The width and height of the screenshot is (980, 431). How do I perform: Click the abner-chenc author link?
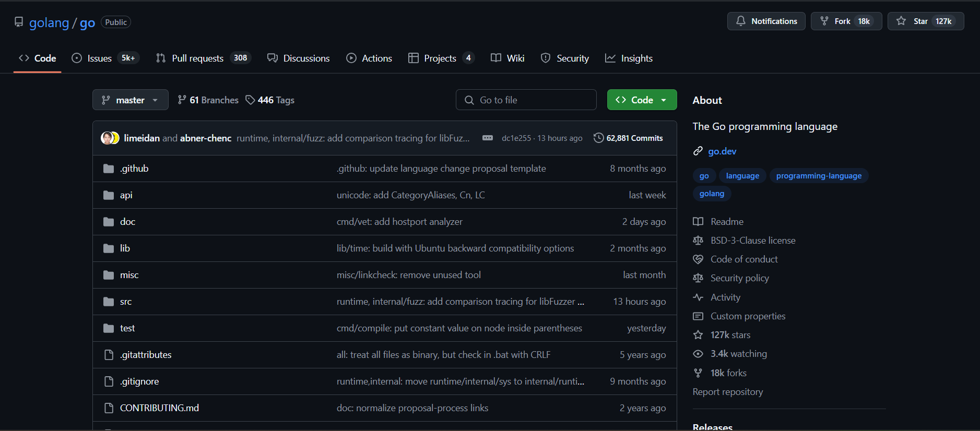click(206, 138)
